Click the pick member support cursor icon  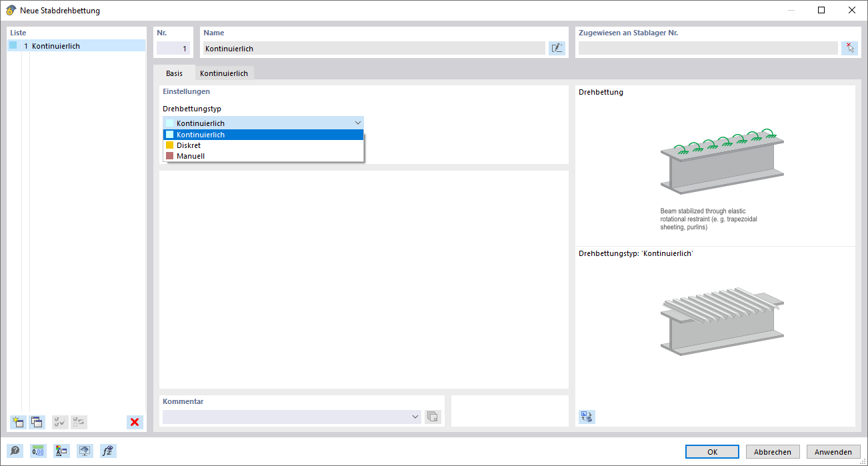pos(849,48)
